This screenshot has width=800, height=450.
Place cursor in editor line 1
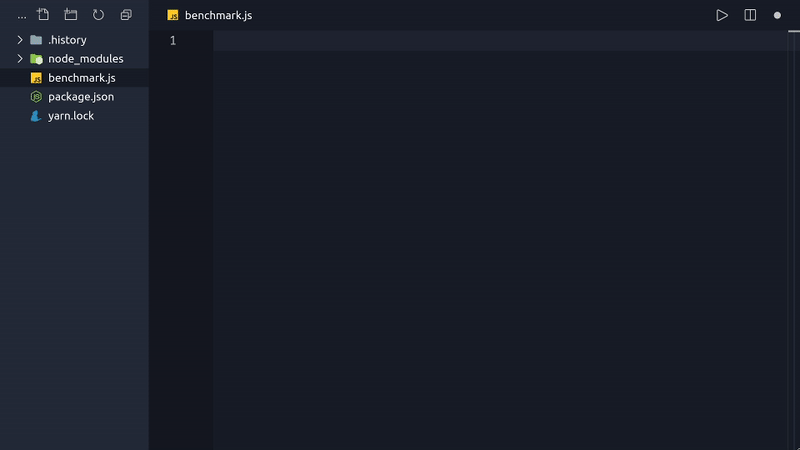click(500, 40)
